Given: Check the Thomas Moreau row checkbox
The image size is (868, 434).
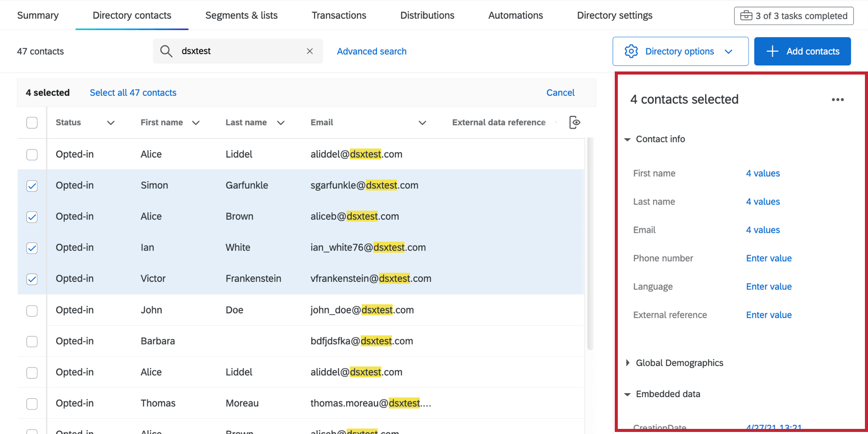Looking at the screenshot, I should [x=32, y=404].
